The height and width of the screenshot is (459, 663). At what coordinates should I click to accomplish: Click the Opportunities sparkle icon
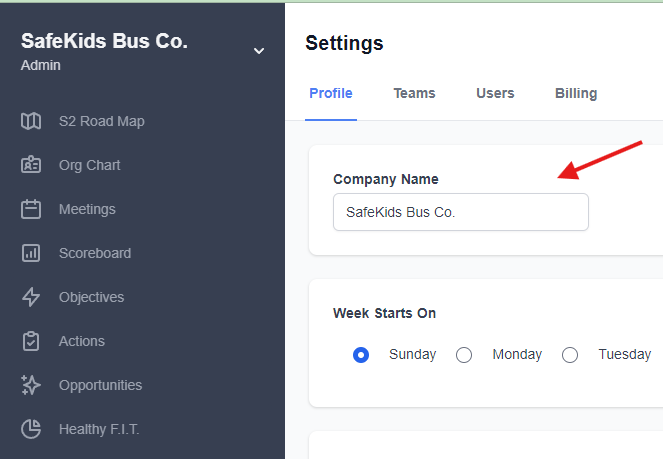[x=31, y=385]
